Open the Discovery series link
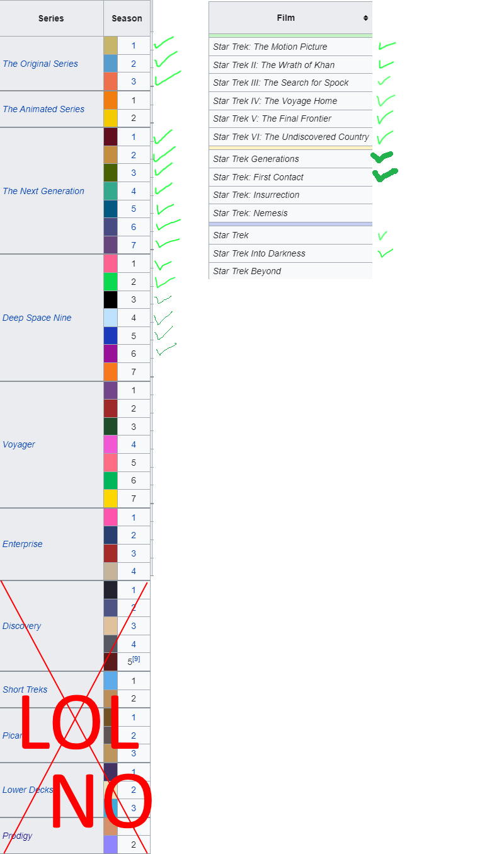 click(x=22, y=626)
